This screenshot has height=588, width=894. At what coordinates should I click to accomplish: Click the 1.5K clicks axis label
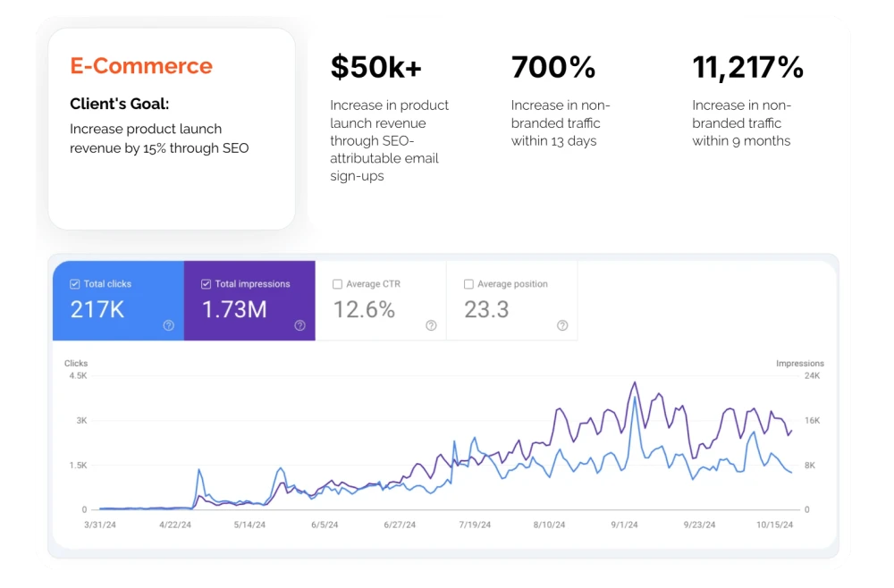pos(78,466)
